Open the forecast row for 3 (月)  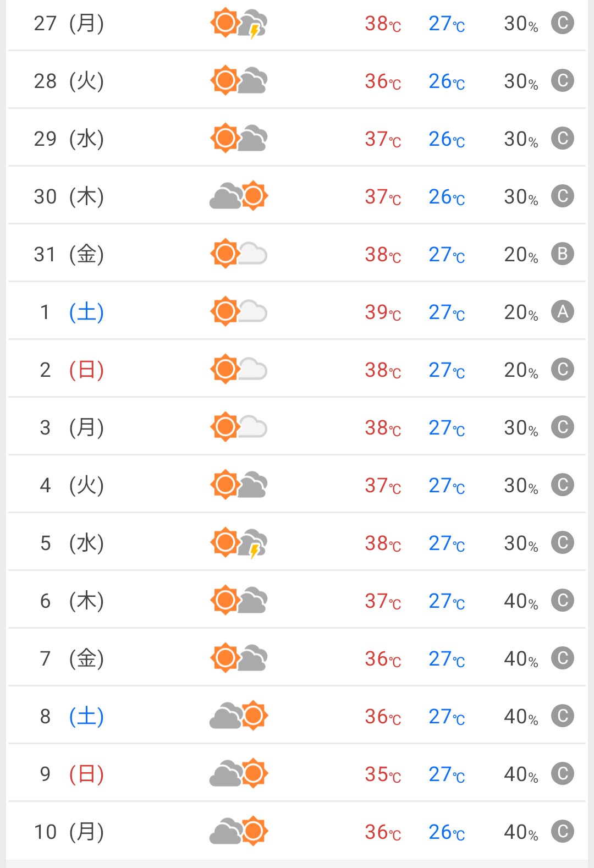pyautogui.click(x=297, y=427)
